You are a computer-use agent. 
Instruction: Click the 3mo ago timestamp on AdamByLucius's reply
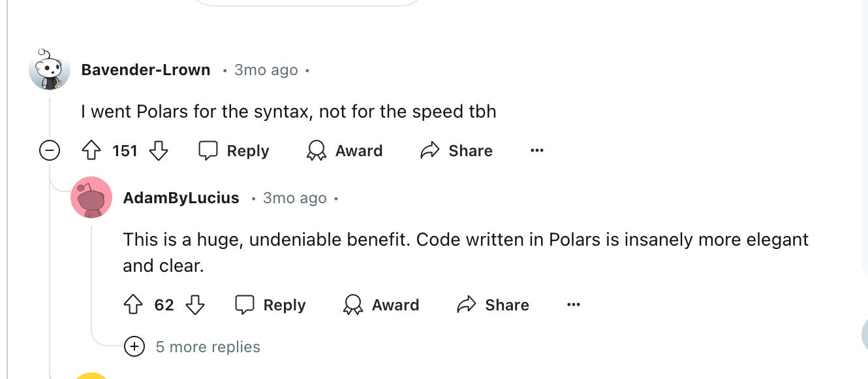(x=294, y=198)
